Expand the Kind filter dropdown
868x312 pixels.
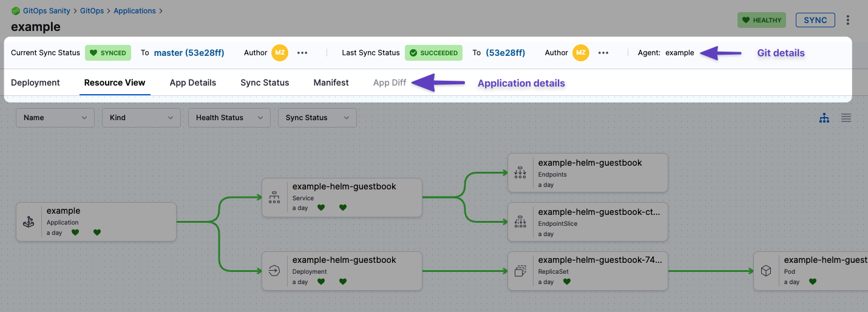pos(141,118)
